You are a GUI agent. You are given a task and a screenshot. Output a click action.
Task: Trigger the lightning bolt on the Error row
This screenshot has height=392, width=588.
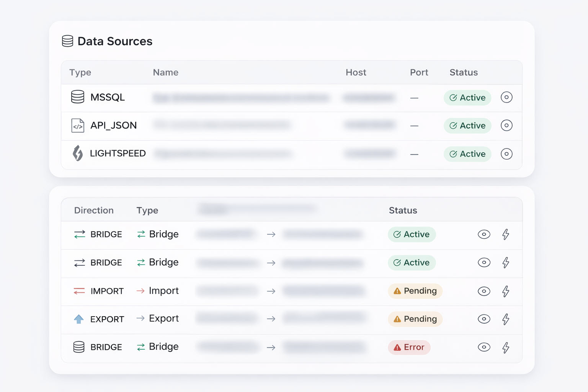pos(506,347)
